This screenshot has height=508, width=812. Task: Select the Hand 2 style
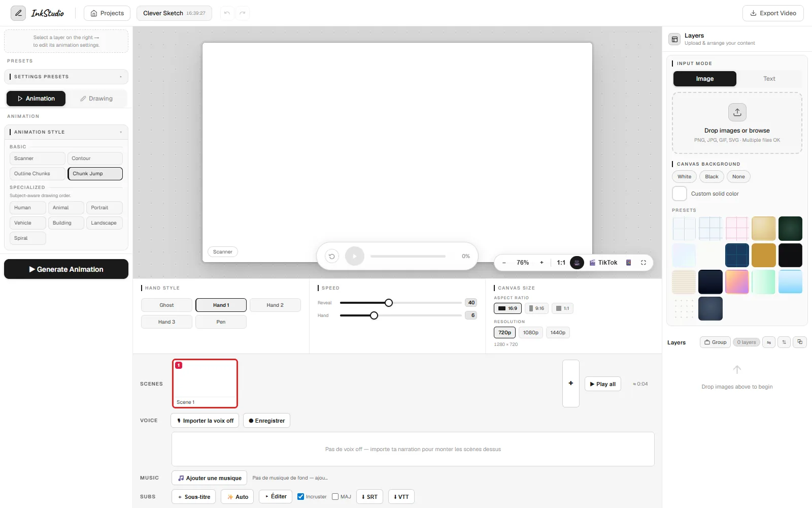275,305
